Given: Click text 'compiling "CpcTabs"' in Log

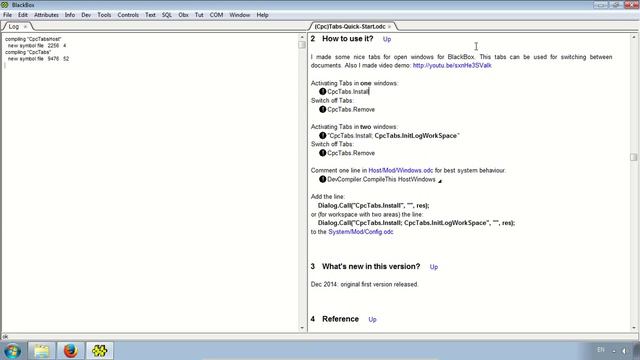Looking at the screenshot, I should coord(28,52).
